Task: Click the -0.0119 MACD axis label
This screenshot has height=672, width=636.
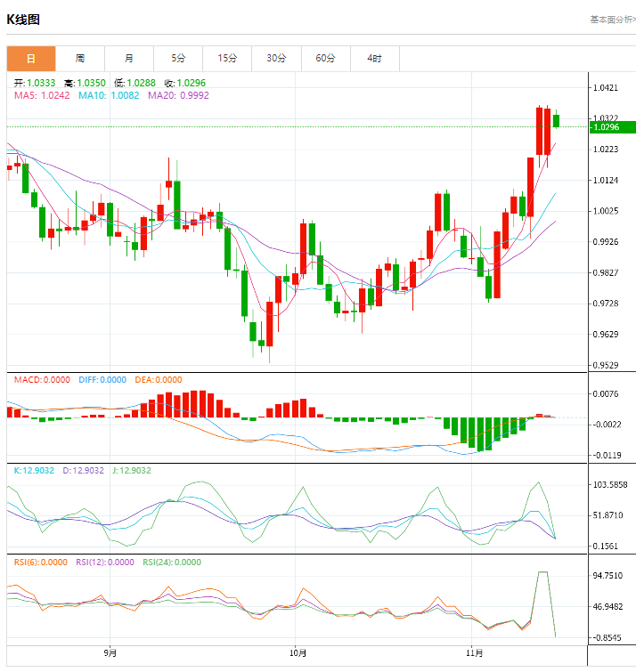Action: (607, 456)
